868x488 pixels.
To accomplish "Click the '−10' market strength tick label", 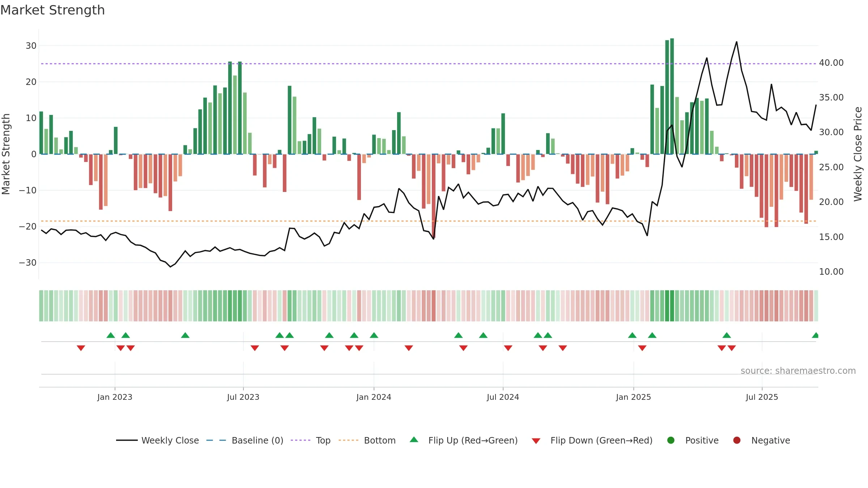I will (x=28, y=191).
